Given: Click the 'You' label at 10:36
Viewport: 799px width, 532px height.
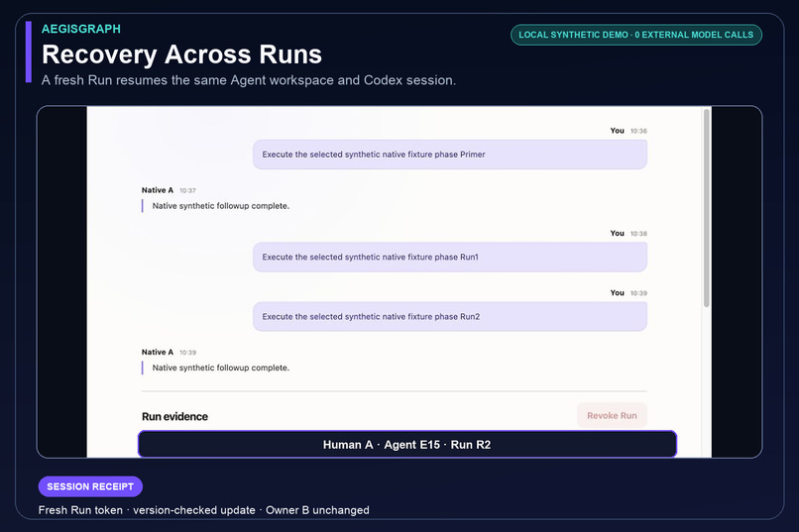Looking at the screenshot, I should tap(617, 131).
